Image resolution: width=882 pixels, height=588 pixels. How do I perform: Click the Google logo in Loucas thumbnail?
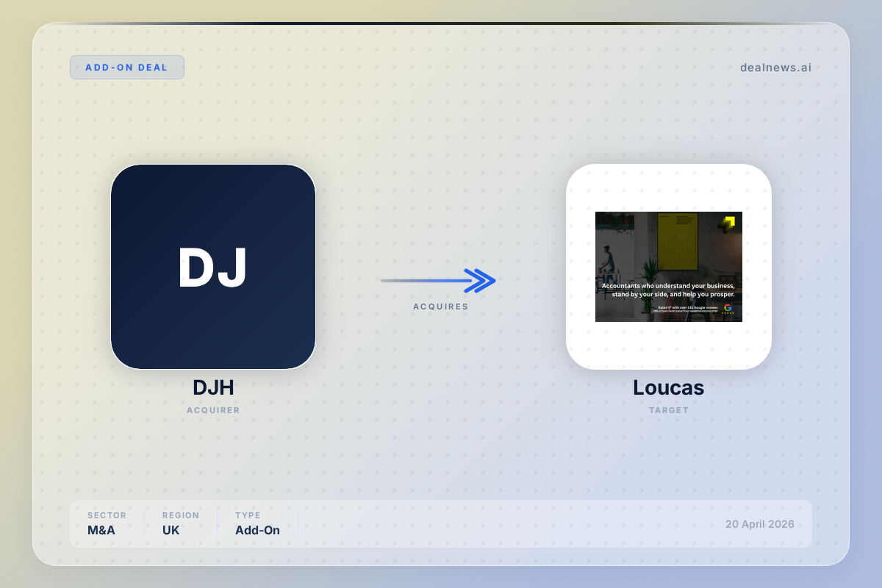click(728, 307)
